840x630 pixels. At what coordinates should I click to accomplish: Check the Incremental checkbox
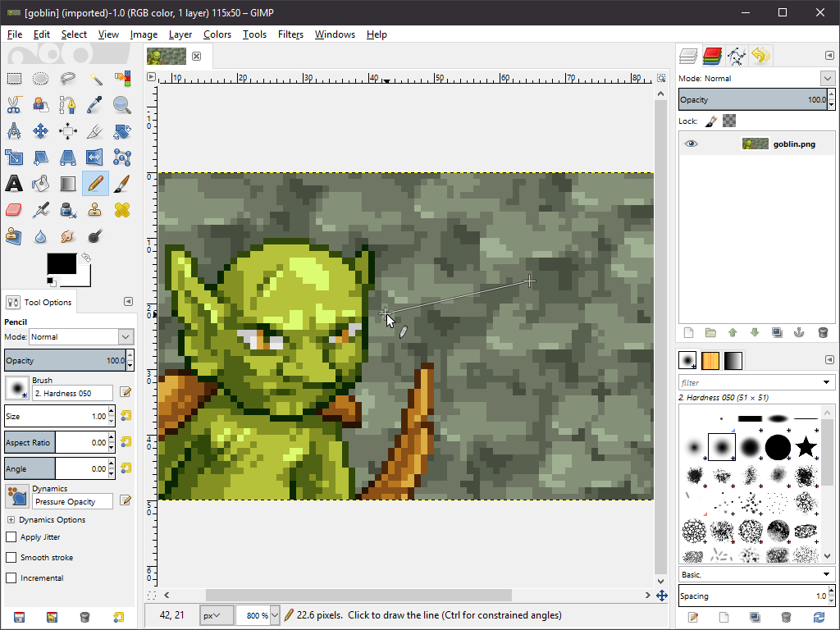tap(11, 578)
